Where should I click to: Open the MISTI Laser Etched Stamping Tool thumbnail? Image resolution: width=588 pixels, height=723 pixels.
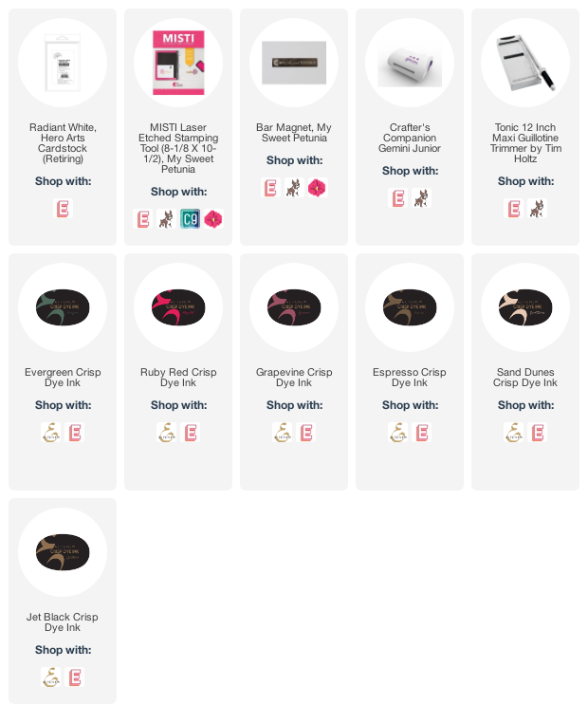pos(178,63)
